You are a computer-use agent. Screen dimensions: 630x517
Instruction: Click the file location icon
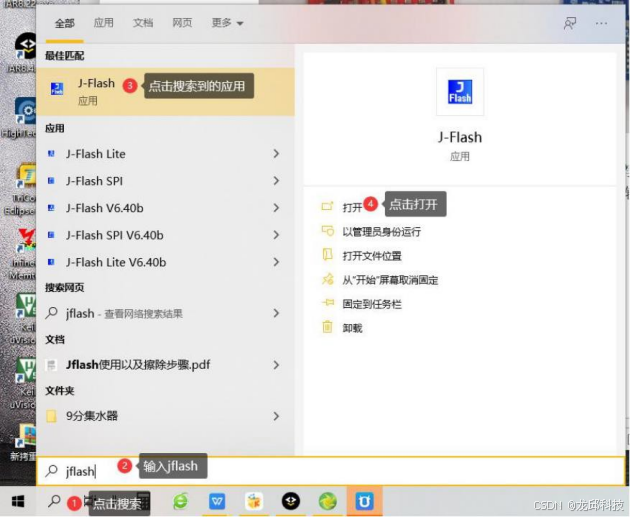pos(327,255)
